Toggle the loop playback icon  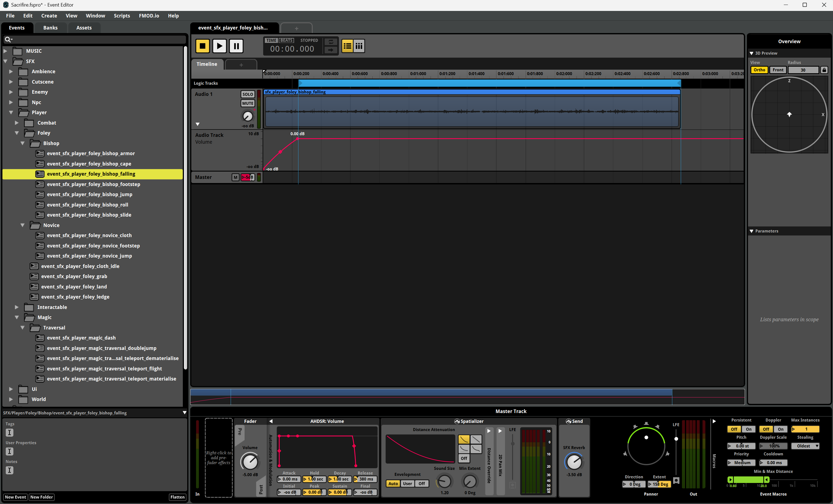click(x=331, y=42)
